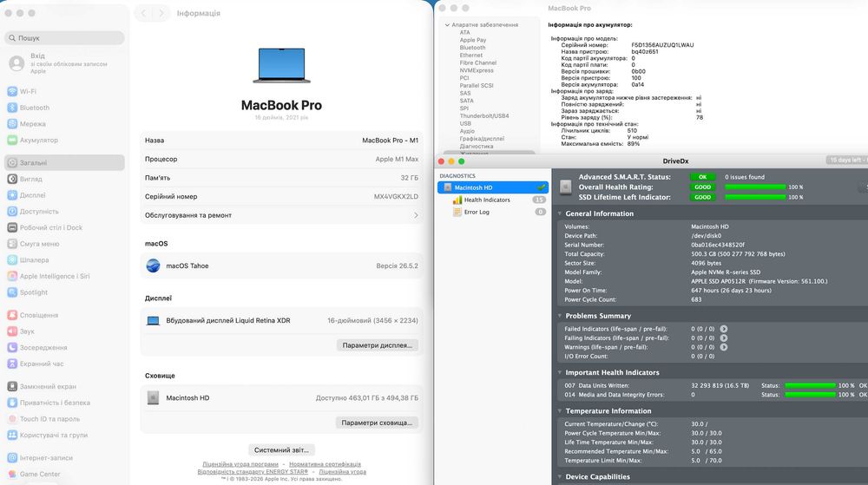
Task: Open Системний звіт
Action: click(281, 449)
